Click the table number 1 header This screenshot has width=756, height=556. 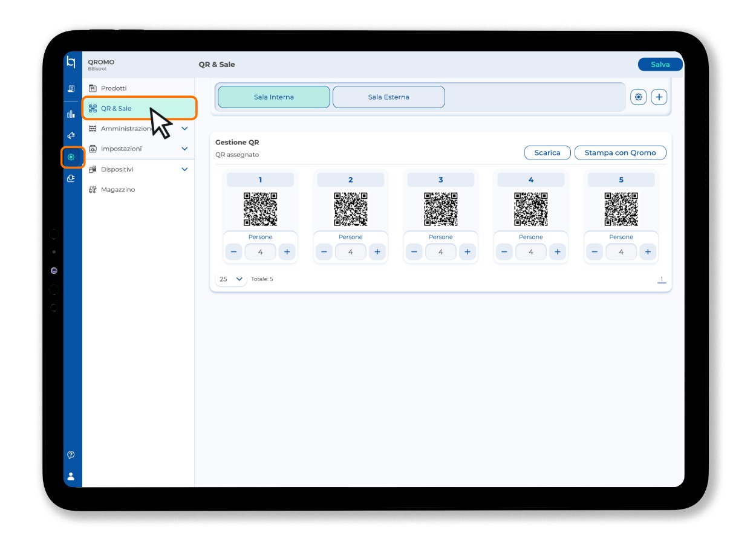tap(261, 179)
